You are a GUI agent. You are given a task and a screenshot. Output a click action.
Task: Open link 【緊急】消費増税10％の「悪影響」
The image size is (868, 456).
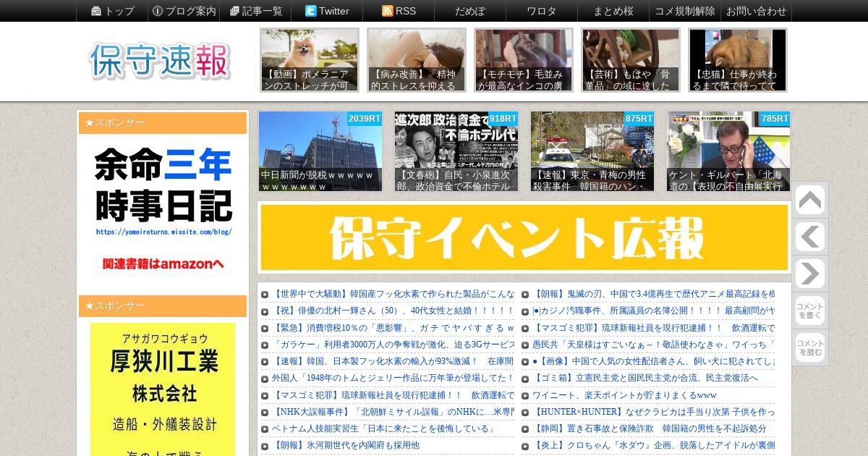(x=393, y=328)
